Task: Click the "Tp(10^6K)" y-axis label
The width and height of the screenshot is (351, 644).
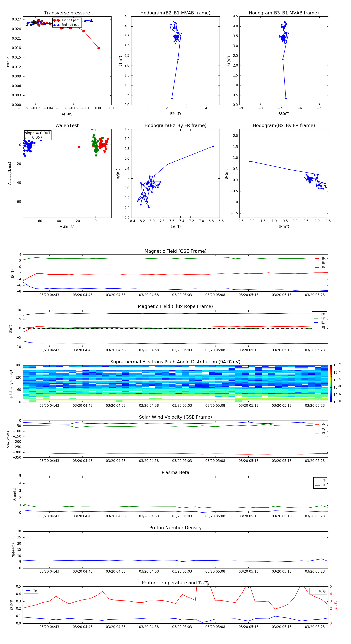Action: (11, 605)
